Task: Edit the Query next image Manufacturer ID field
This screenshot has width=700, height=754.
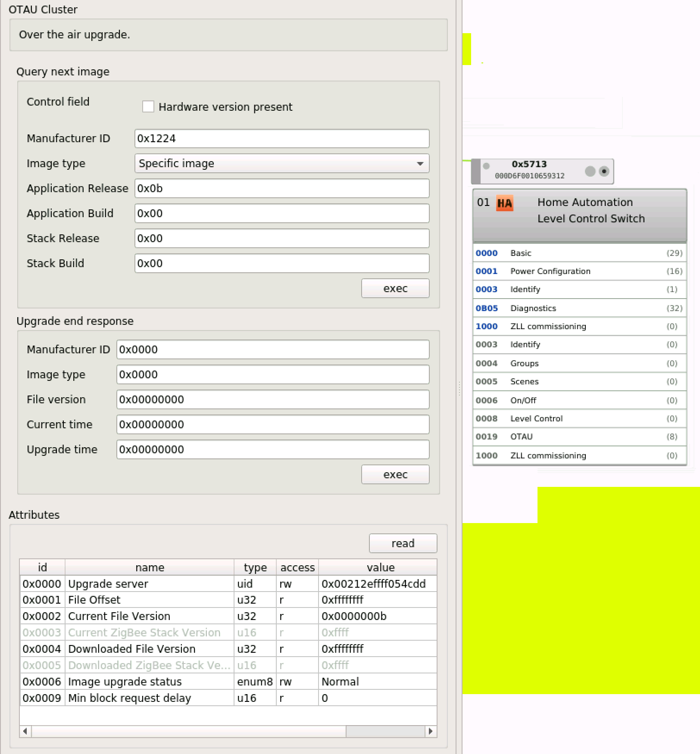Action: pyautogui.click(x=282, y=138)
